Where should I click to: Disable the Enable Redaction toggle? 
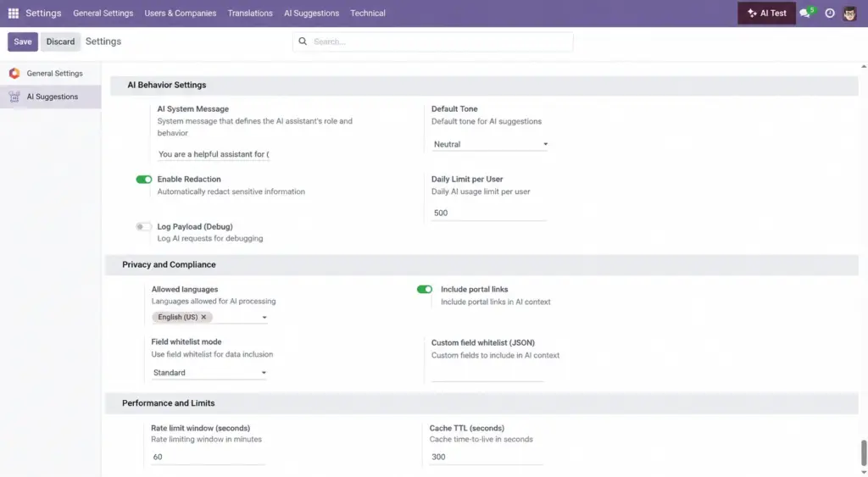144,180
